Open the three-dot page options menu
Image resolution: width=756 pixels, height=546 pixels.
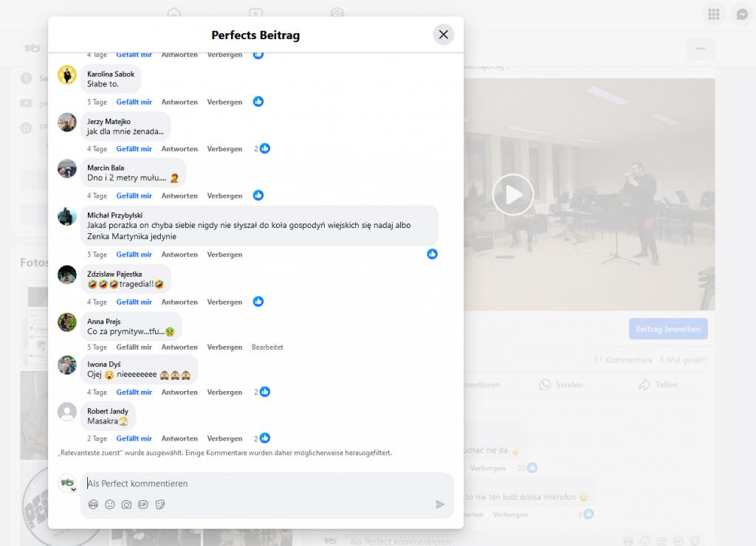[x=701, y=49]
